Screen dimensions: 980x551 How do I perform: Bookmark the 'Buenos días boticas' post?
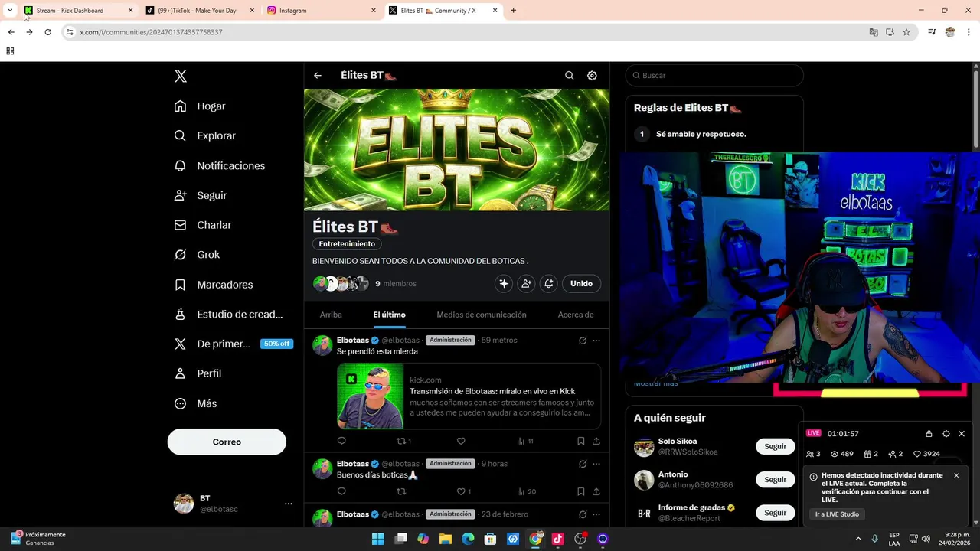580,491
